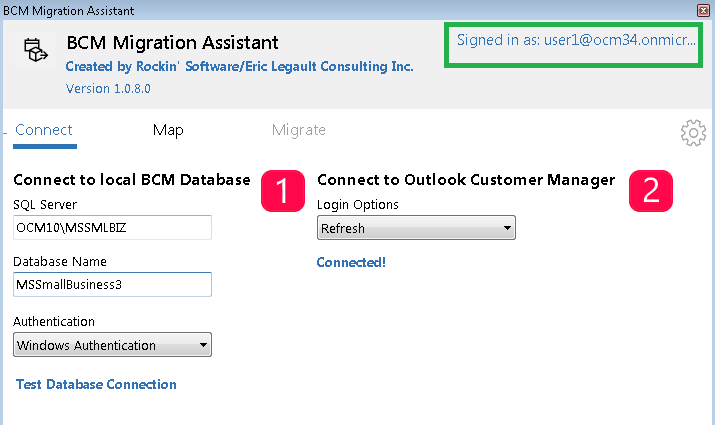Switch to the Connect tab
Screen dimensions: 715x425
(x=44, y=130)
